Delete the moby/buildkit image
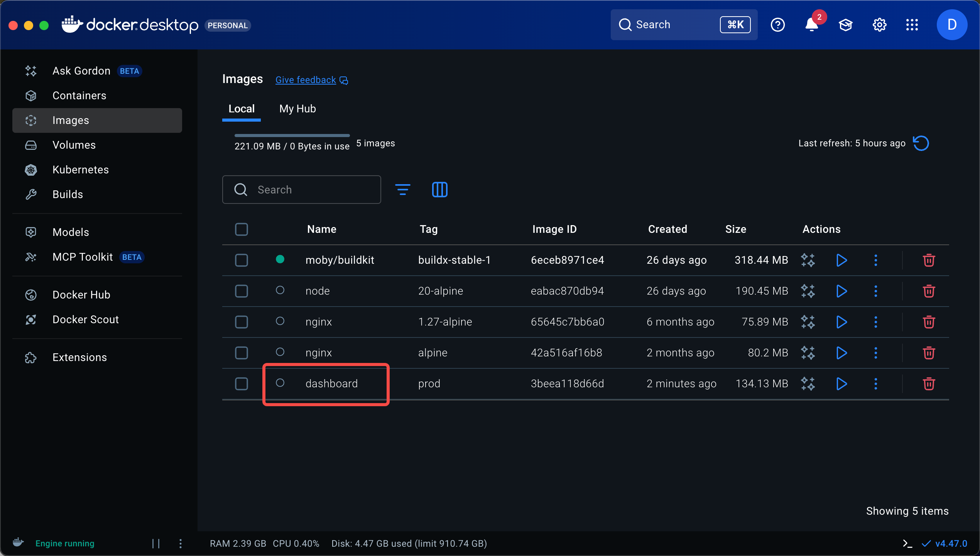The height and width of the screenshot is (556, 980). pyautogui.click(x=929, y=260)
